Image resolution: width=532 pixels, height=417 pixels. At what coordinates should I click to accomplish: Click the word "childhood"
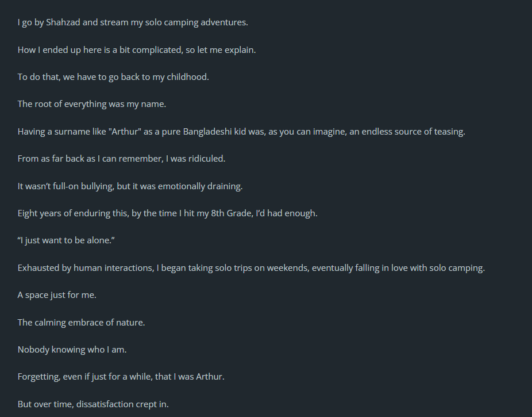(x=188, y=77)
